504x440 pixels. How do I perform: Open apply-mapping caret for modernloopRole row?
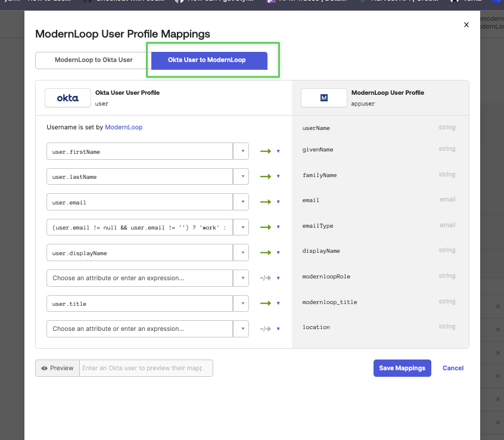coord(278,278)
